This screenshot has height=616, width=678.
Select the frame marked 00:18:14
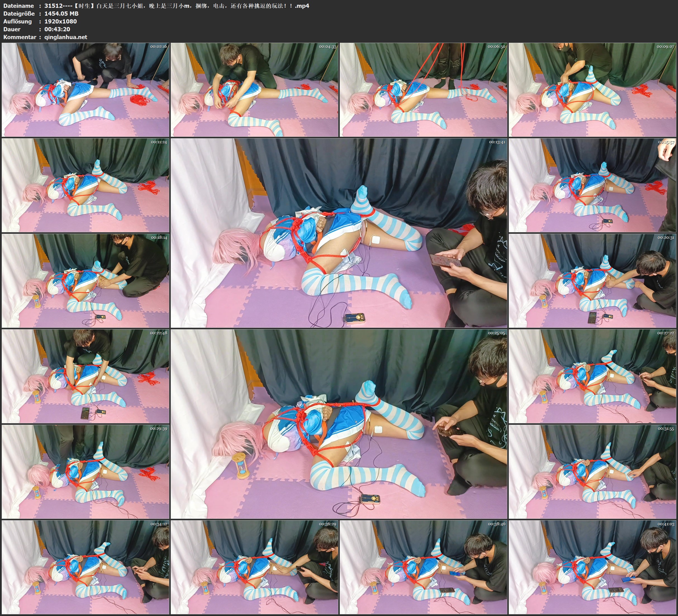click(85, 281)
